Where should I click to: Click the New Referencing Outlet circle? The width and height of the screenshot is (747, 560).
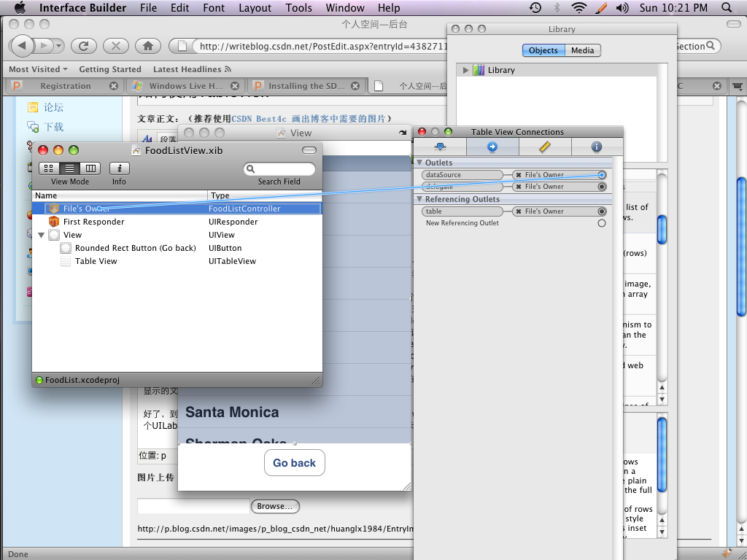602,223
